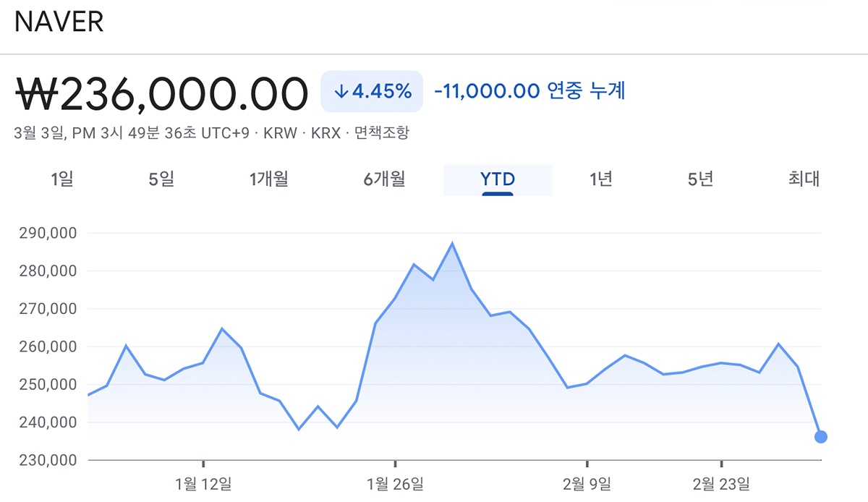Screen dimensions: 868x502
Task: Open the 1개월 chart range
Action: [x=268, y=179]
